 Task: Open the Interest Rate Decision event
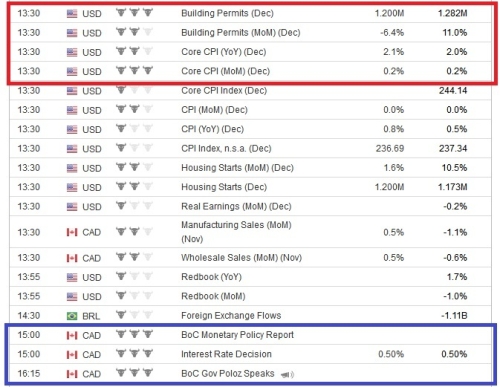[226, 354]
